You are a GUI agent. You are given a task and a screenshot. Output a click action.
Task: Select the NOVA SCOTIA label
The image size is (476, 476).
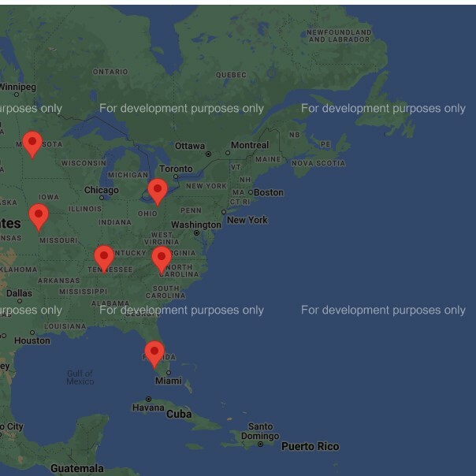[x=318, y=163]
